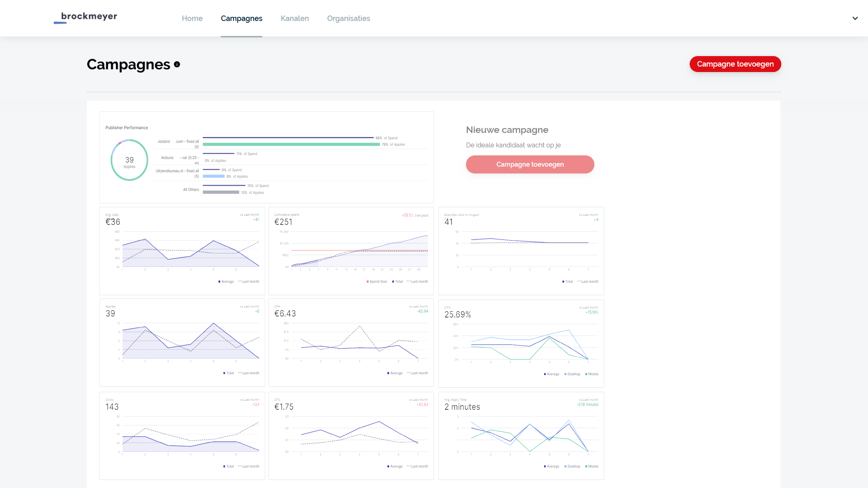Click the 39 Applies donut chart
The height and width of the screenshot is (488, 868).
tap(129, 160)
